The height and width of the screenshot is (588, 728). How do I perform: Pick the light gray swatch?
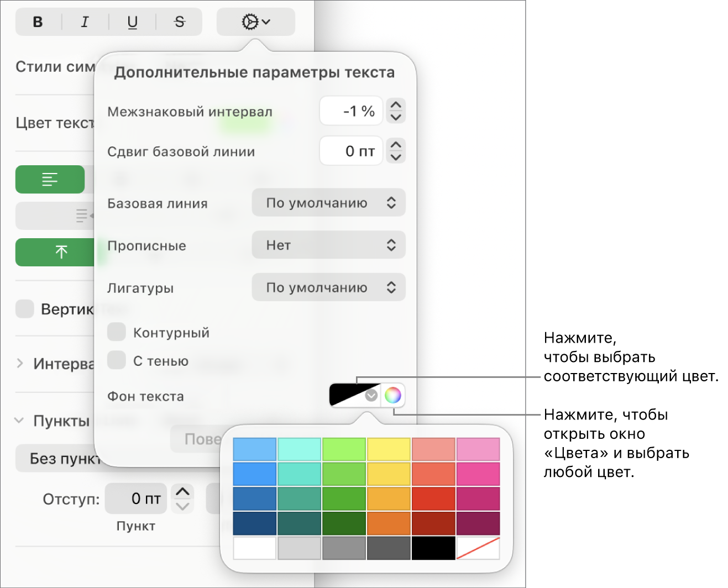pos(300,548)
